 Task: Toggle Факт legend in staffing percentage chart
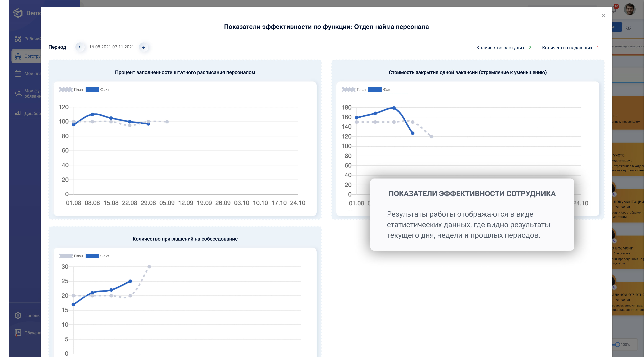tap(97, 89)
